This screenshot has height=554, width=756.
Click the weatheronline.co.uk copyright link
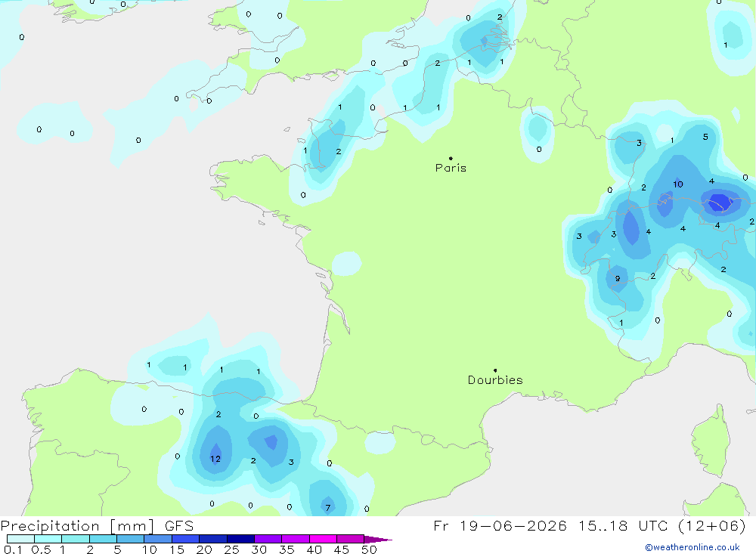pyautogui.click(x=692, y=547)
